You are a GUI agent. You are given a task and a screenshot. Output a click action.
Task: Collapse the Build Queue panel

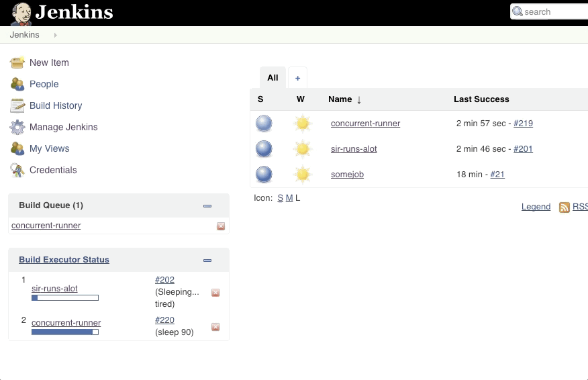[x=207, y=206]
